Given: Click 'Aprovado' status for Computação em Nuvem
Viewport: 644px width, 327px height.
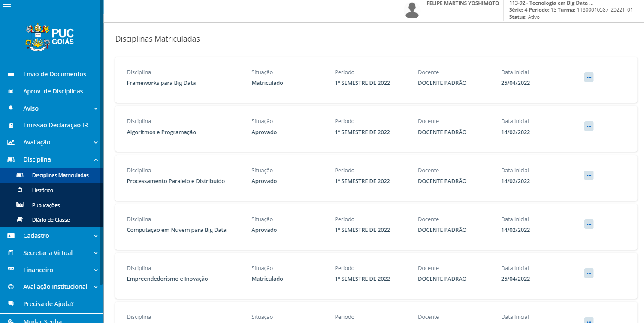Looking at the screenshot, I should point(264,230).
